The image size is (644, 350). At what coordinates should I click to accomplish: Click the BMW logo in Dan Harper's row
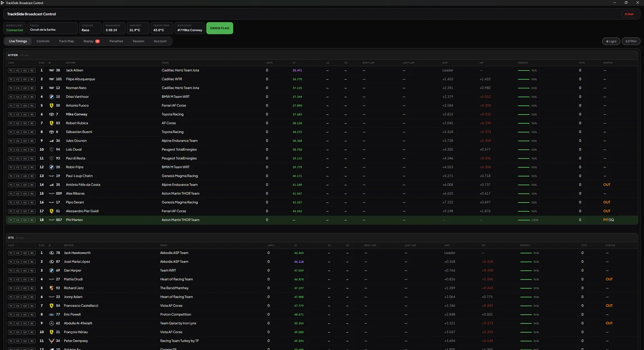point(52,271)
